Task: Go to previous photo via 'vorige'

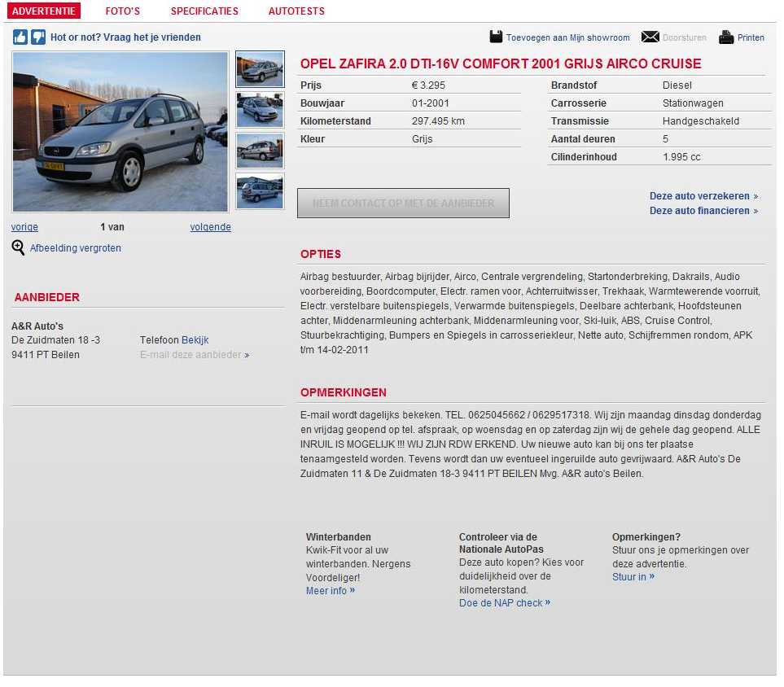Action: tap(24, 227)
